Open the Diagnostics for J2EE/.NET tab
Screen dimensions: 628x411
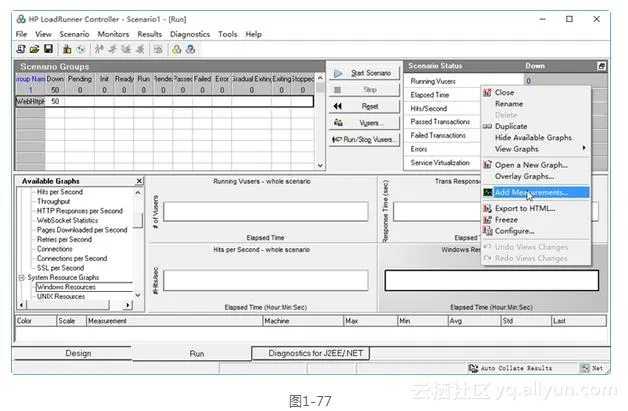(311, 353)
